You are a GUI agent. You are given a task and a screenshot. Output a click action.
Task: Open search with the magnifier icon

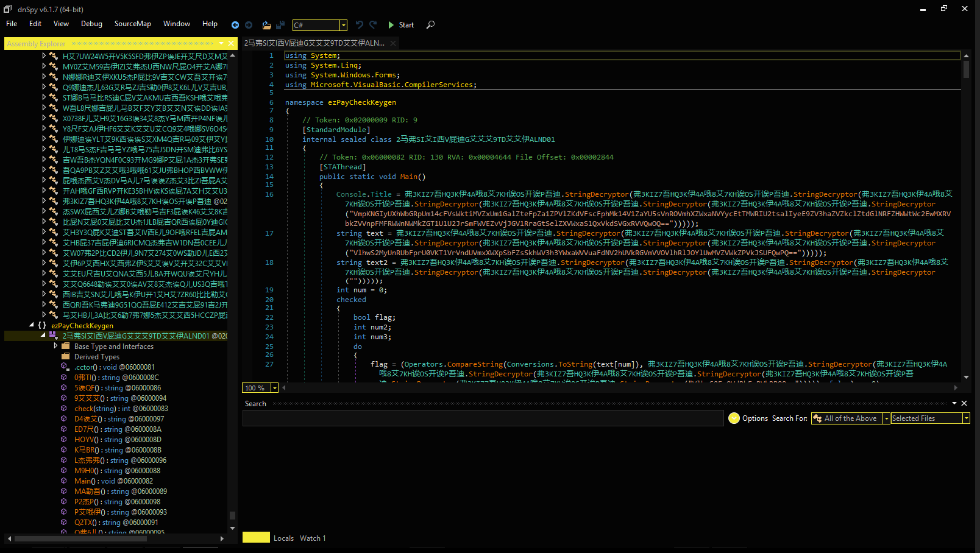pyautogui.click(x=430, y=25)
